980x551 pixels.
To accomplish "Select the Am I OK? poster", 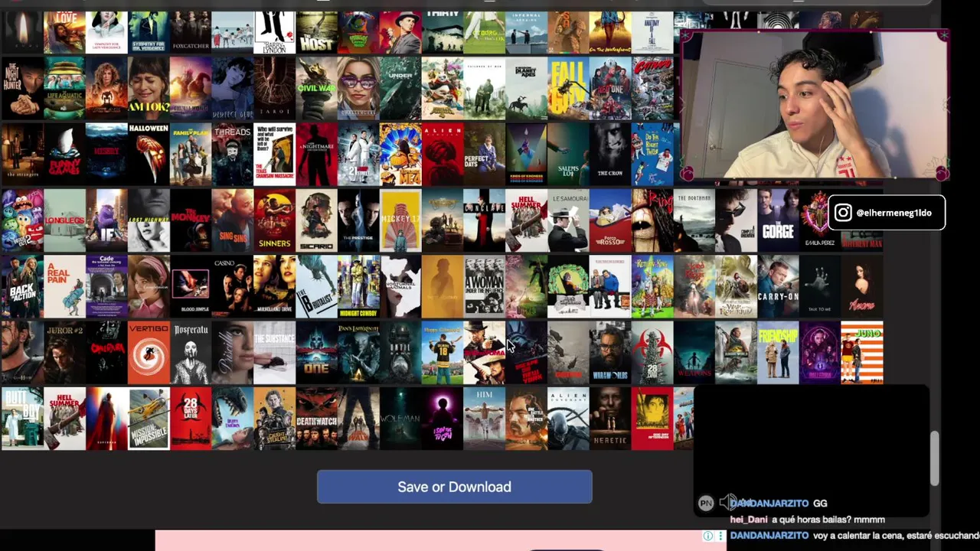I will tap(149, 88).
